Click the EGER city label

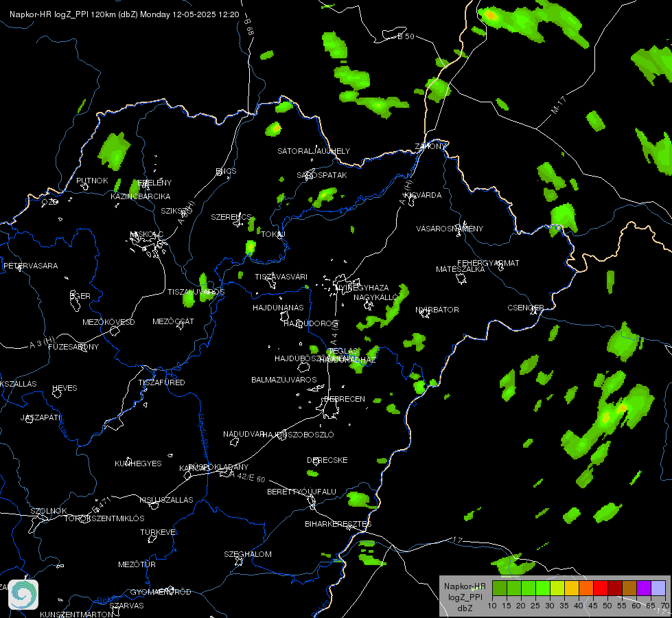(x=80, y=296)
